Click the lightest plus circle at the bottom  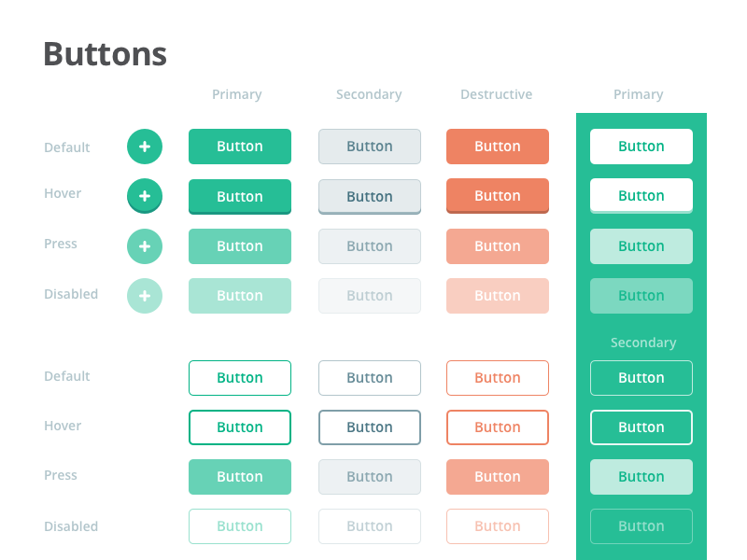click(145, 296)
